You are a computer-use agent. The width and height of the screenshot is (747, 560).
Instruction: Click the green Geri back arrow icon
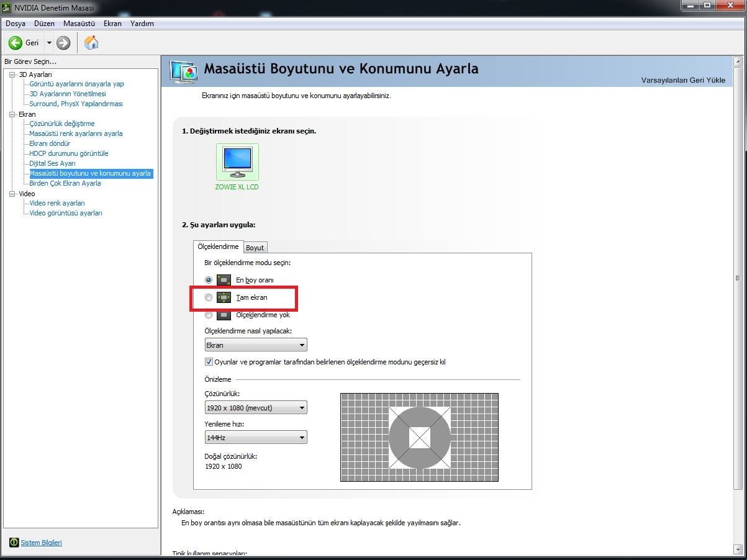(x=15, y=43)
